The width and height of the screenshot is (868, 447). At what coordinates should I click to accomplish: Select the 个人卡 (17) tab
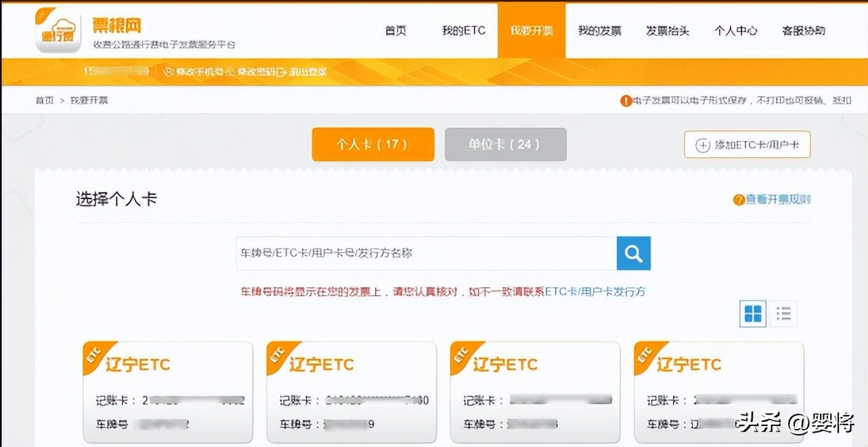(372, 144)
